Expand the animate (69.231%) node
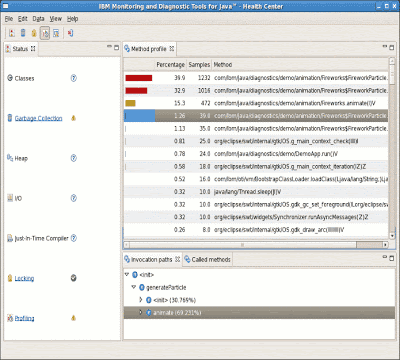Screen dimensions: 400x360 pyautogui.click(x=141, y=312)
